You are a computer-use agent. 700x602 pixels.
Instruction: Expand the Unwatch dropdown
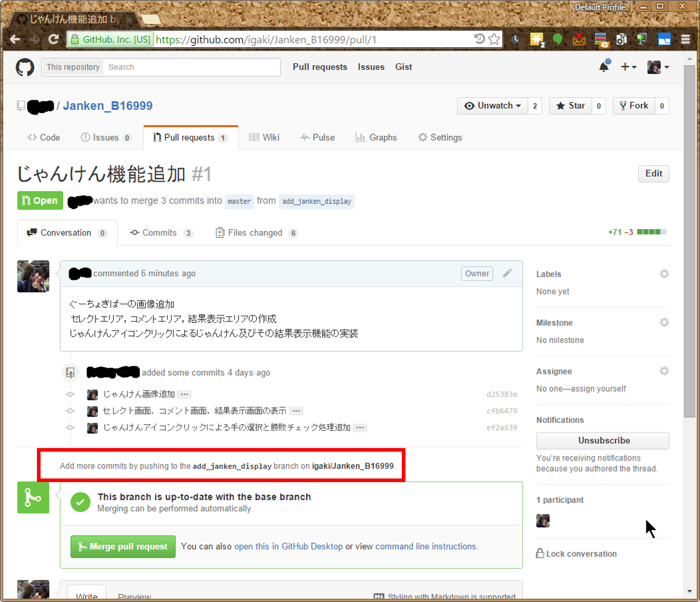[x=493, y=106]
